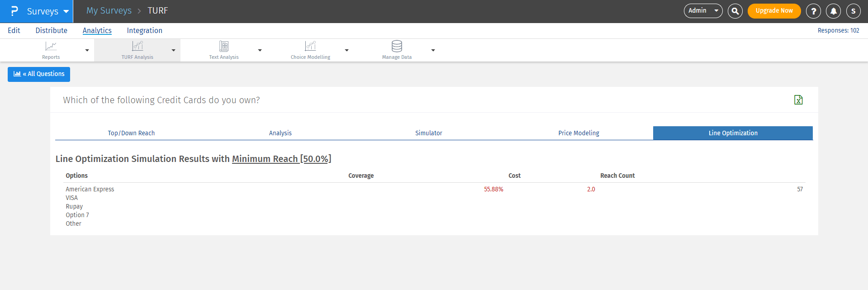The image size is (868, 290).
Task: Select the TURF Analysis icon
Action: click(x=138, y=46)
